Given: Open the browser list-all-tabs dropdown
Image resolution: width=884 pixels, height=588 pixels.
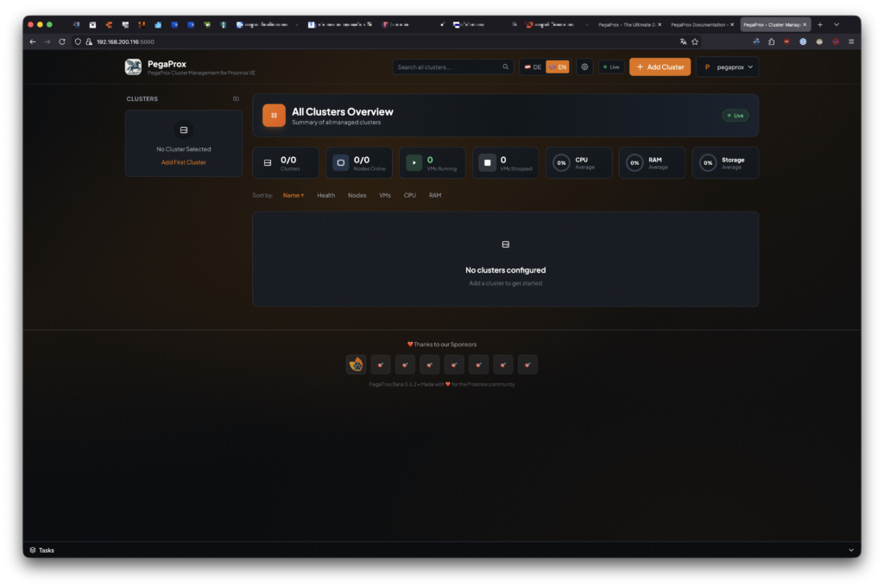Looking at the screenshot, I should (836, 24).
